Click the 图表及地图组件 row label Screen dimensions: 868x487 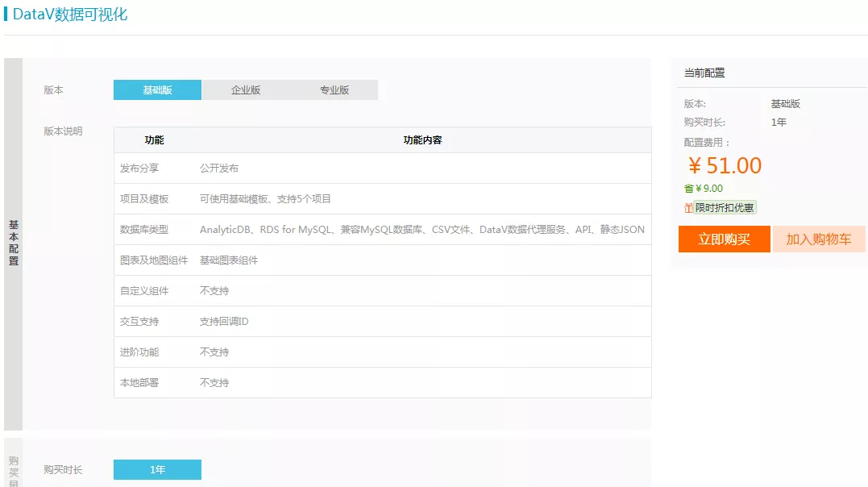coord(154,260)
